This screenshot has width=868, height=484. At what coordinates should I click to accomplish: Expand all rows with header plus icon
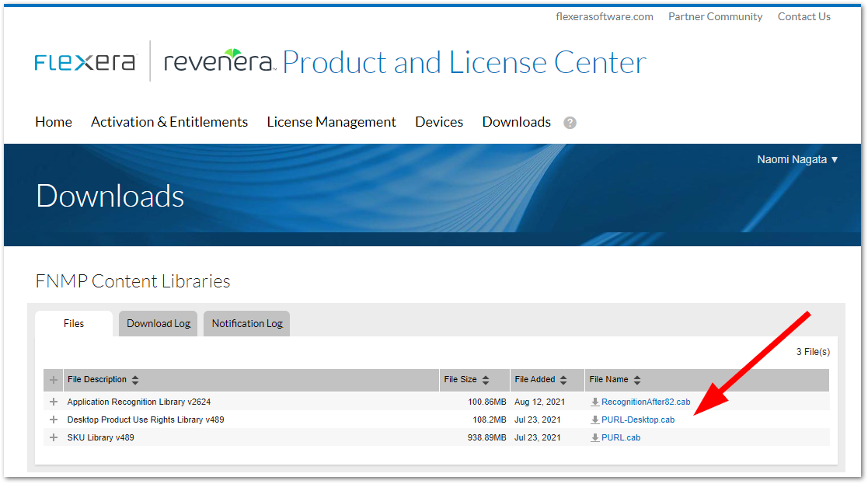point(54,380)
